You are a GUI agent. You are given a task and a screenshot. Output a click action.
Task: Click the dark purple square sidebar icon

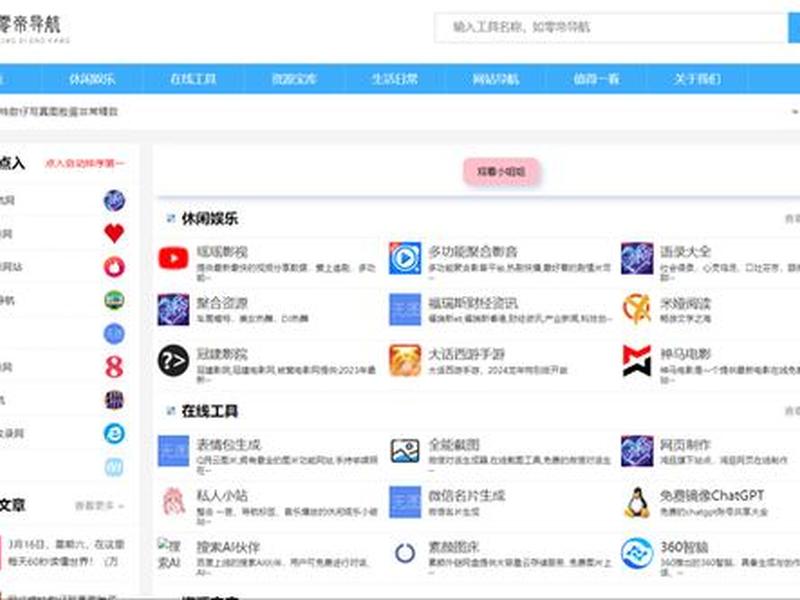(114, 400)
